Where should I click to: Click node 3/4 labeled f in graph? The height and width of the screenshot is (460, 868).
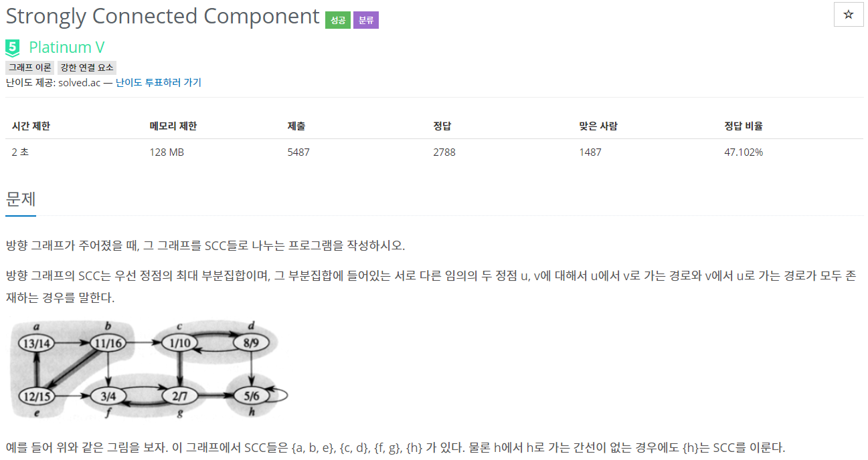[109, 395]
